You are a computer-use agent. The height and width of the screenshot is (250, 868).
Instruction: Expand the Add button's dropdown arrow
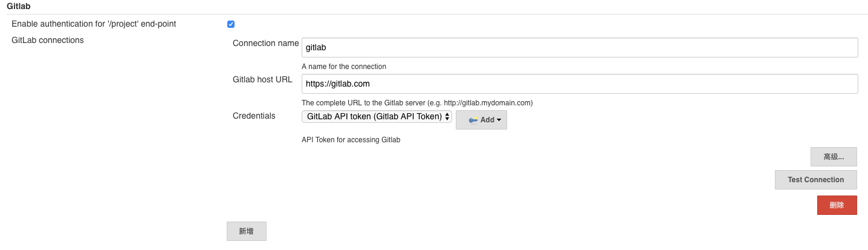coord(499,120)
